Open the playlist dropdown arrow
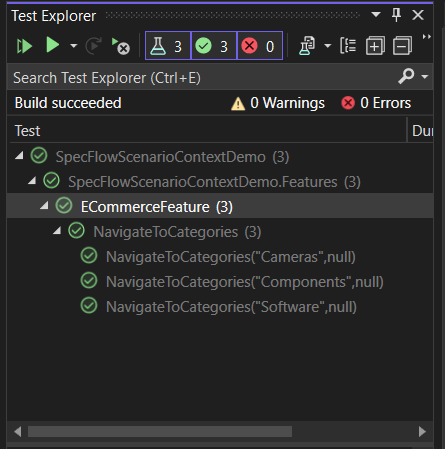Screen dimensions: 445x449 pyautogui.click(x=328, y=46)
